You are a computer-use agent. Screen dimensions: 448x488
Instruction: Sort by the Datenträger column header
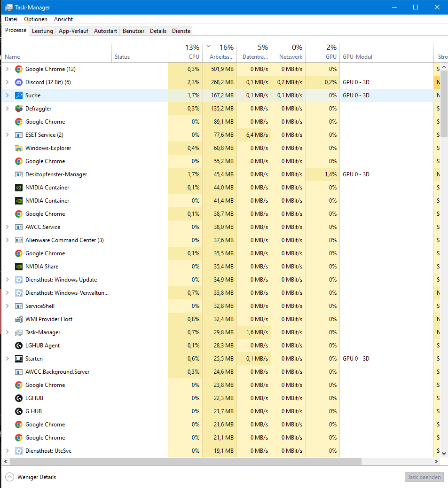click(254, 52)
